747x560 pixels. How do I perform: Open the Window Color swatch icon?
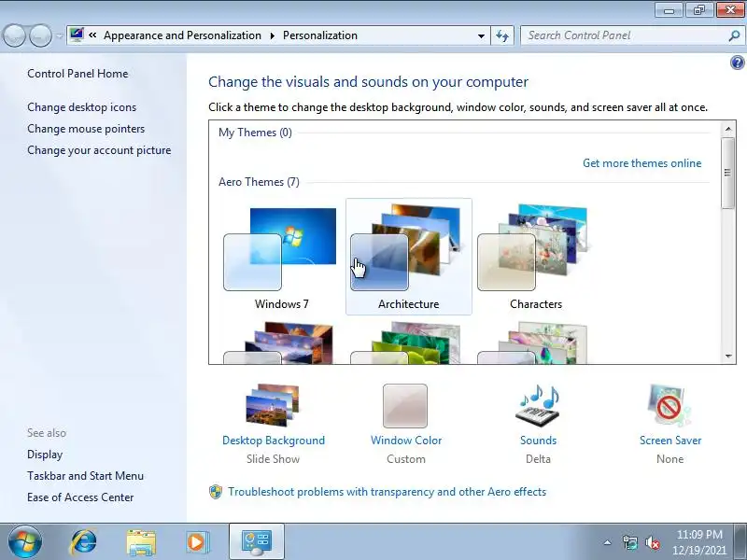pyautogui.click(x=405, y=406)
